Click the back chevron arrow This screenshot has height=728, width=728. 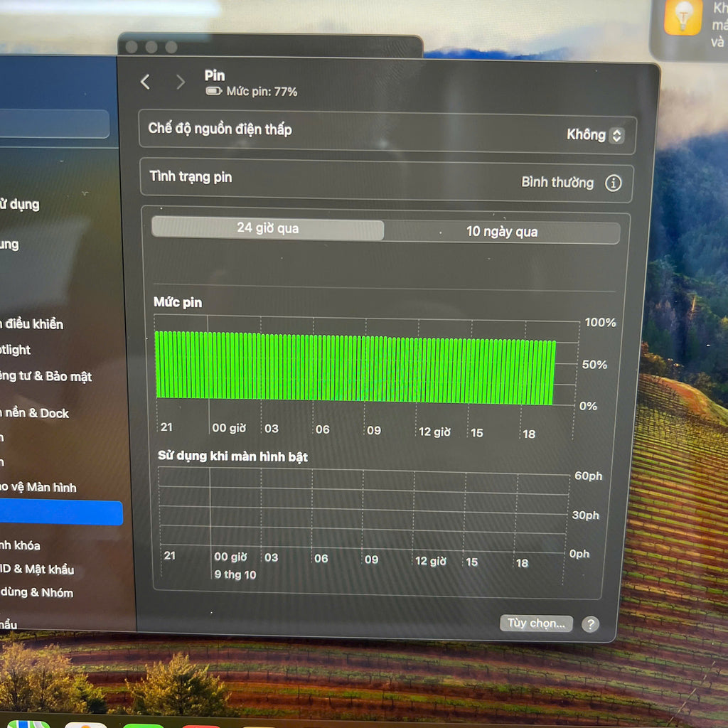click(146, 82)
